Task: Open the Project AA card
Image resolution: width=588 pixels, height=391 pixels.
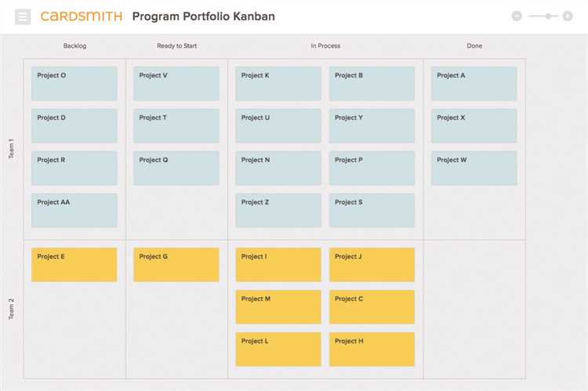Action: (74, 210)
